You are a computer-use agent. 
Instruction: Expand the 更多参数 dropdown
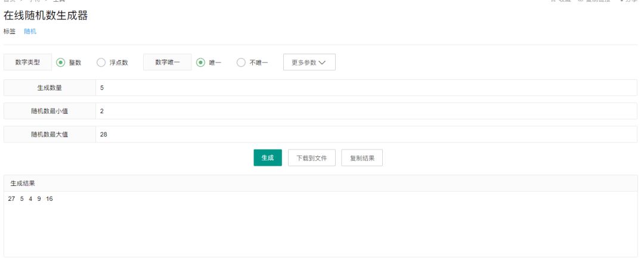click(x=309, y=63)
